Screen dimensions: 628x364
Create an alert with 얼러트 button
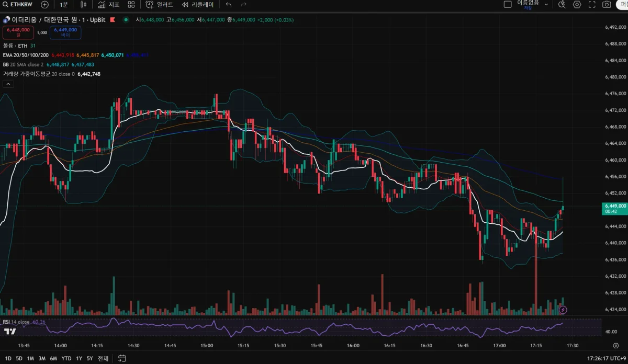click(159, 4)
